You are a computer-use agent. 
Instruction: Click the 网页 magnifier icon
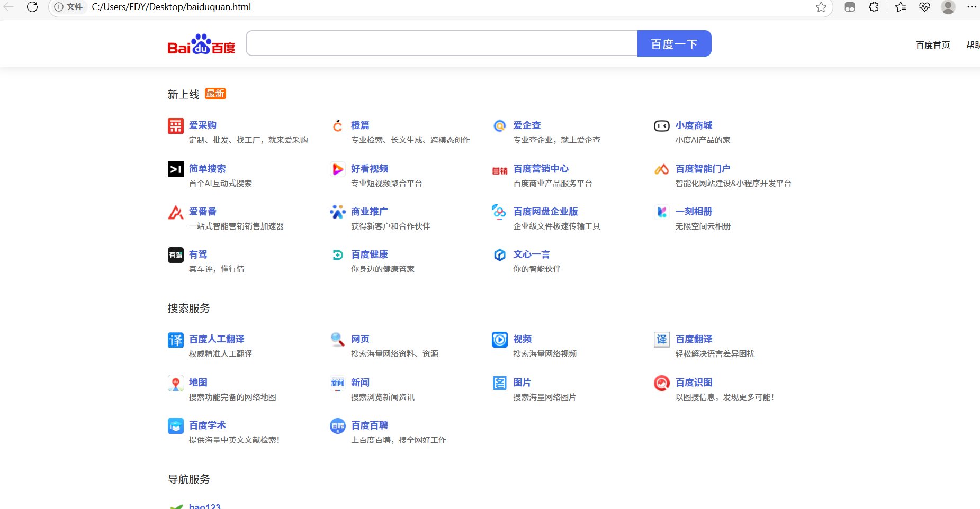338,340
